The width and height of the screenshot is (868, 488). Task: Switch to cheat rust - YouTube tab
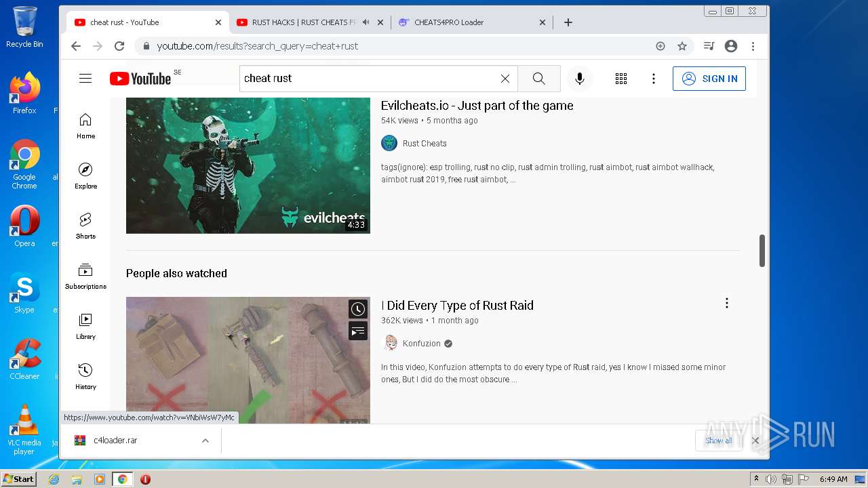tap(147, 22)
